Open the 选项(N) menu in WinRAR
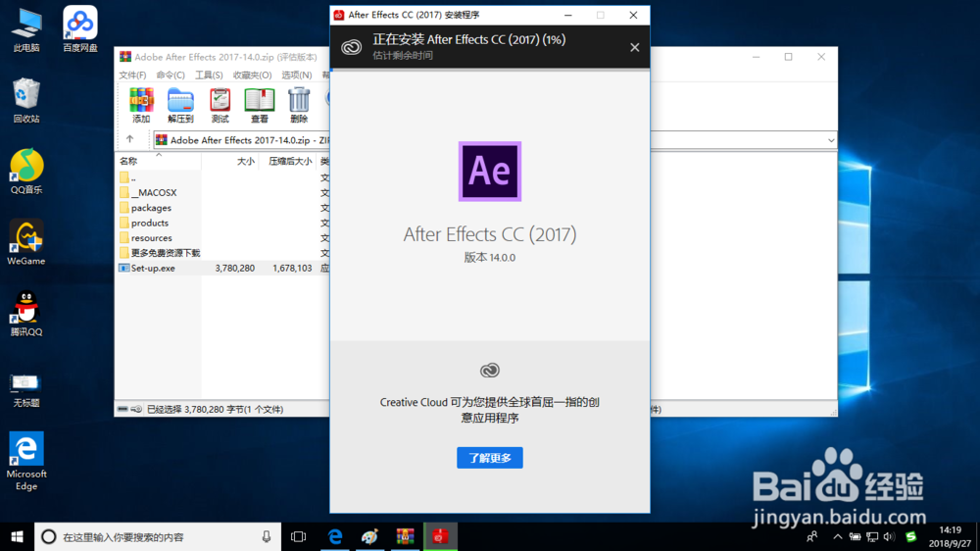 [x=296, y=75]
